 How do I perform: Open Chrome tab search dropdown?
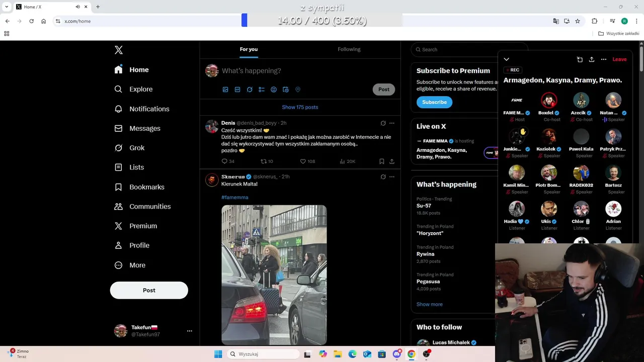(x=7, y=7)
